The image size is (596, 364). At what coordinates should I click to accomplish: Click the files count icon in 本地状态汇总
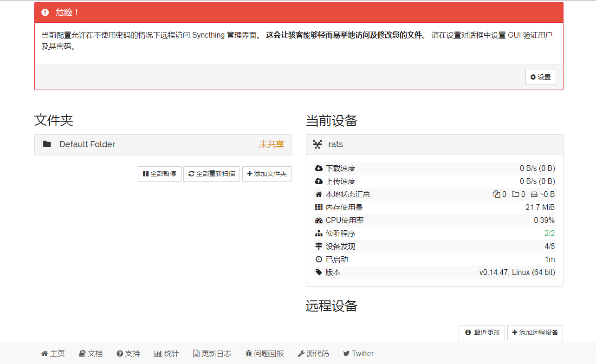click(496, 194)
